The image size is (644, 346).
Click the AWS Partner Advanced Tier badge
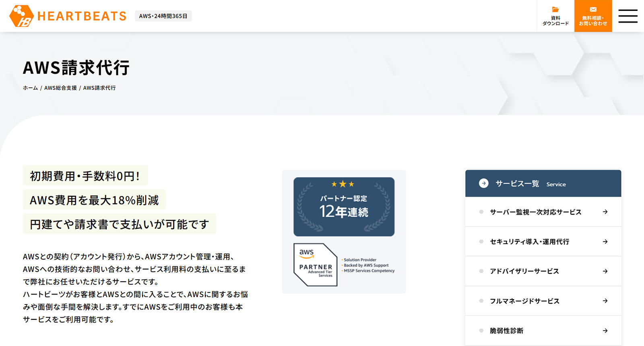pos(316,265)
